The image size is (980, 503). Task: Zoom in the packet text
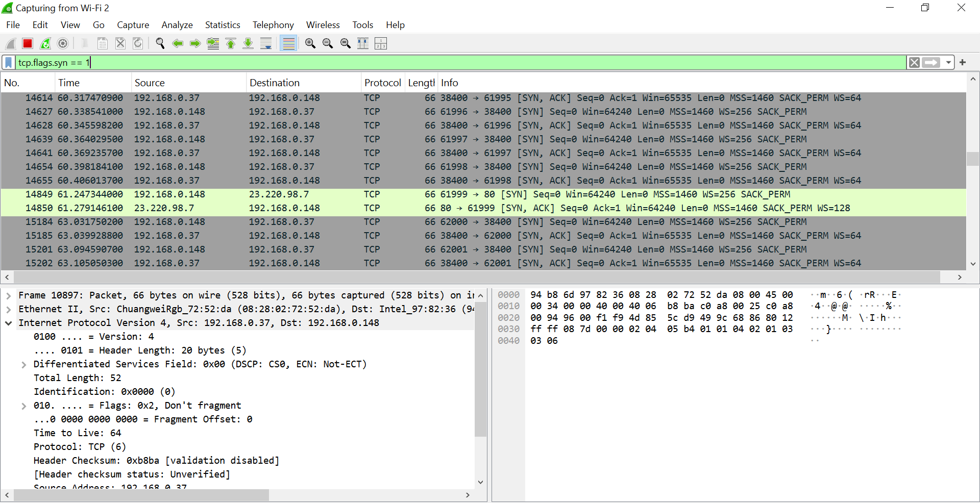tap(310, 44)
